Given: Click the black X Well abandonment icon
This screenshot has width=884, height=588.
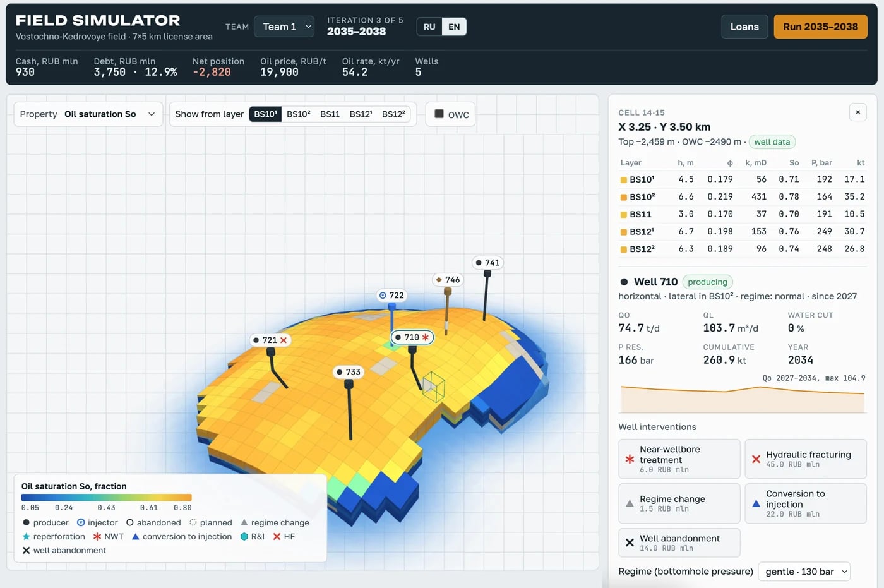Looking at the screenshot, I should pyautogui.click(x=630, y=543).
